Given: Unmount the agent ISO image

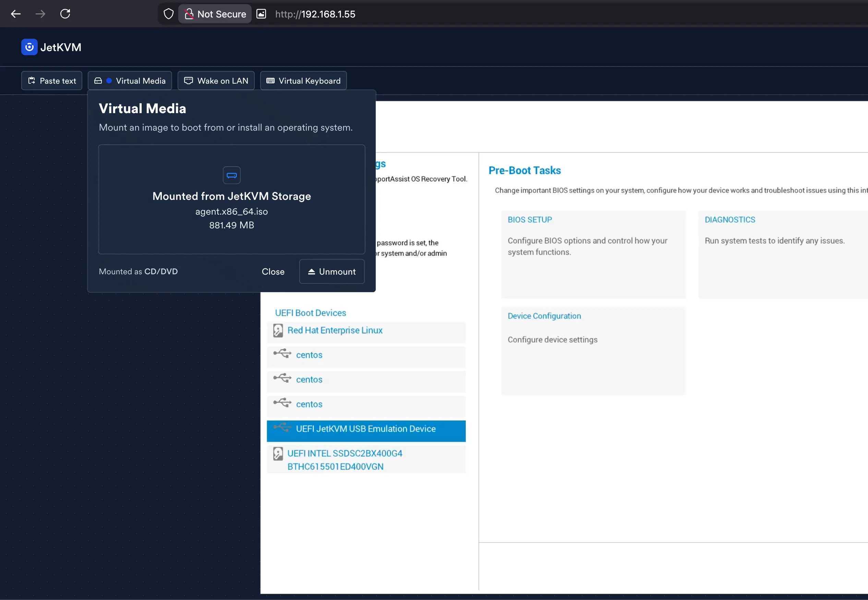Looking at the screenshot, I should pyautogui.click(x=331, y=272).
